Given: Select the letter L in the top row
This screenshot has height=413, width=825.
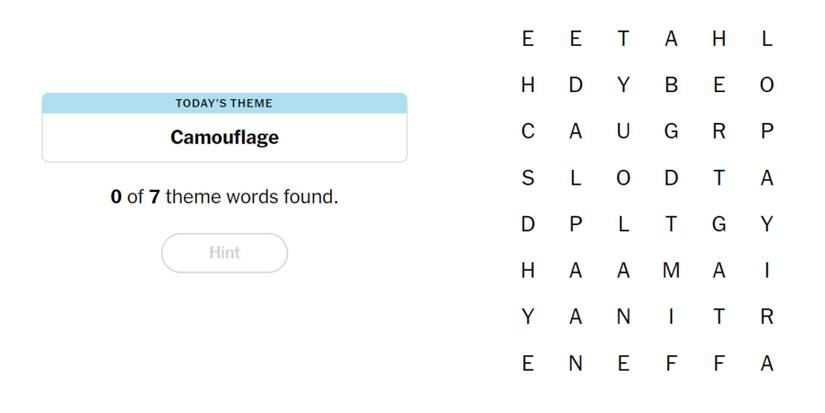Looking at the screenshot, I should point(767,40).
